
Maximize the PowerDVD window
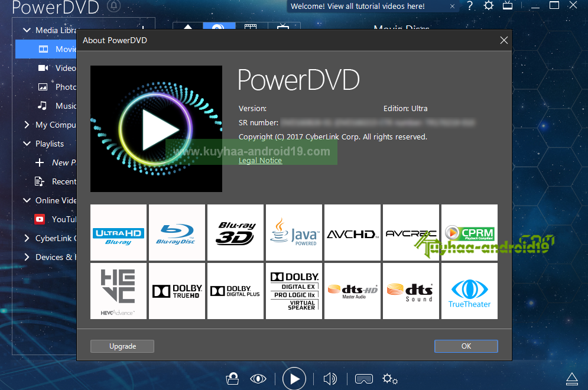[x=554, y=5]
